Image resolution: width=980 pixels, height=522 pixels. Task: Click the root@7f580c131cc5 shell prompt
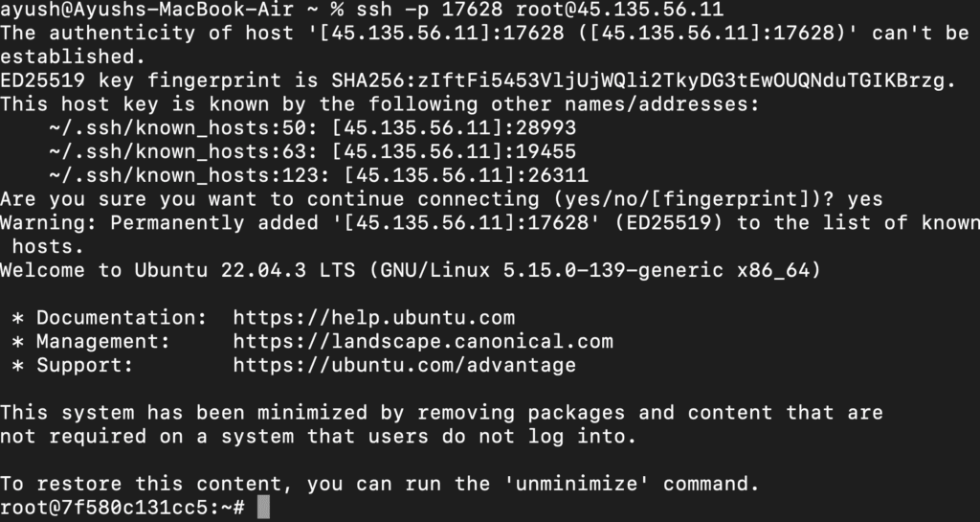coord(122,508)
